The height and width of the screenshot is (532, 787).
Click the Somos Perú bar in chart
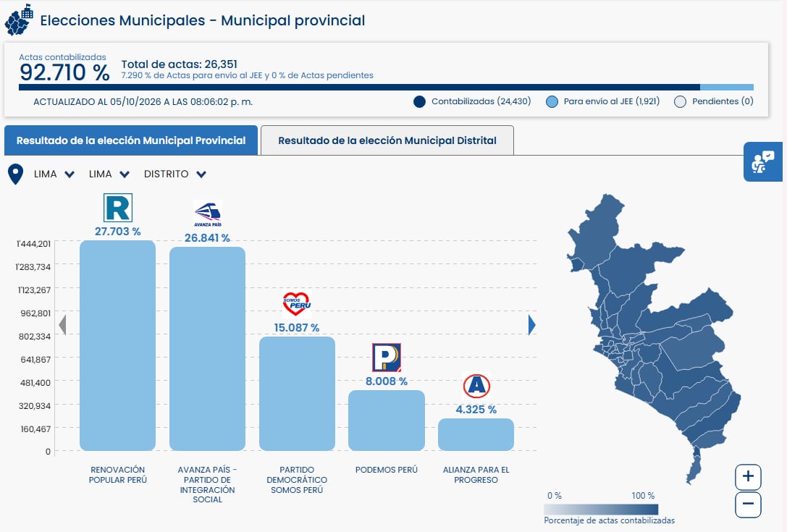[297, 394]
